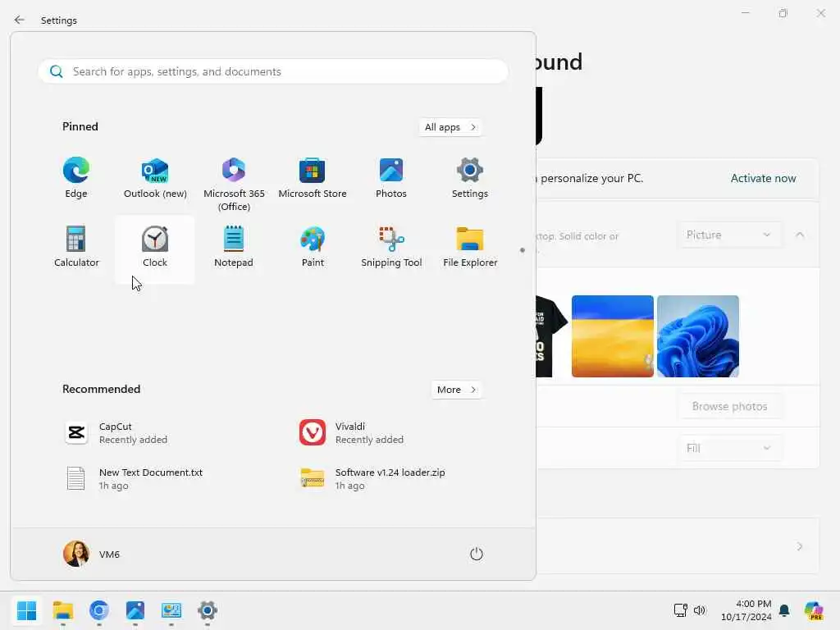Open the Edge pinned app

click(76, 178)
